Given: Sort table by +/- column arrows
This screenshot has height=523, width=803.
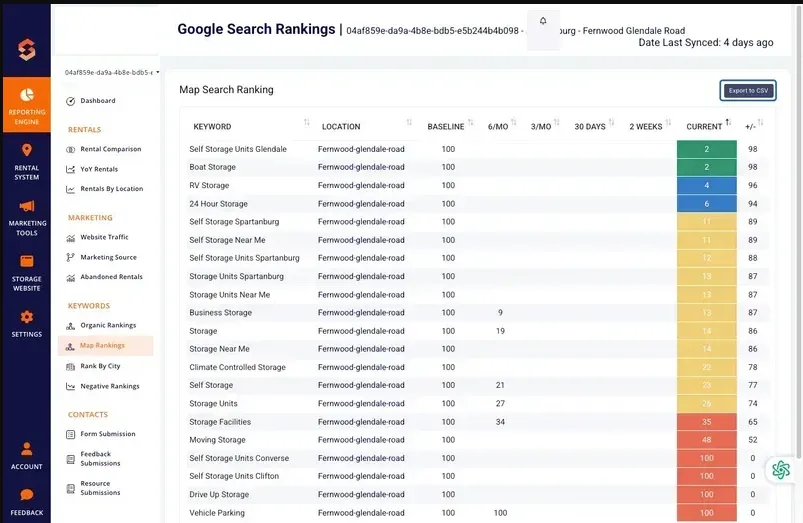Looking at the screenshot, I should (x=760, y=122).
